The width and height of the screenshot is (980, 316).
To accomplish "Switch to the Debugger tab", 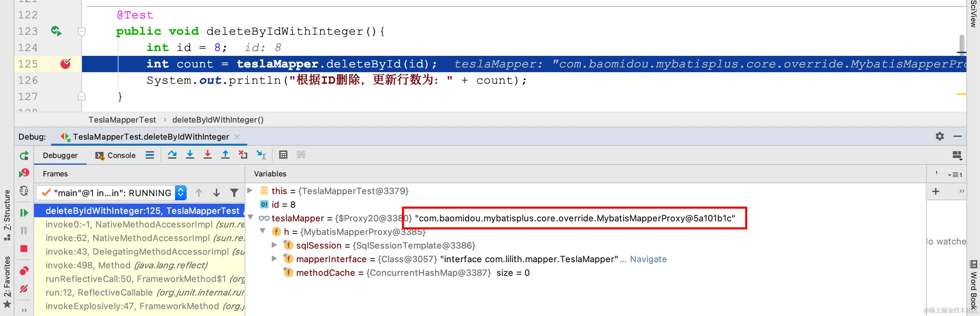I will (60, 155).
